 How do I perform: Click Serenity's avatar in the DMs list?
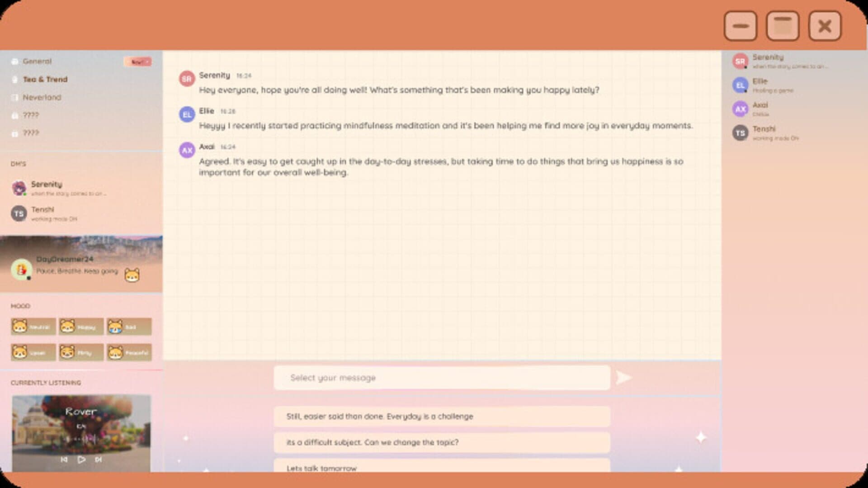[x=19, y=188]
